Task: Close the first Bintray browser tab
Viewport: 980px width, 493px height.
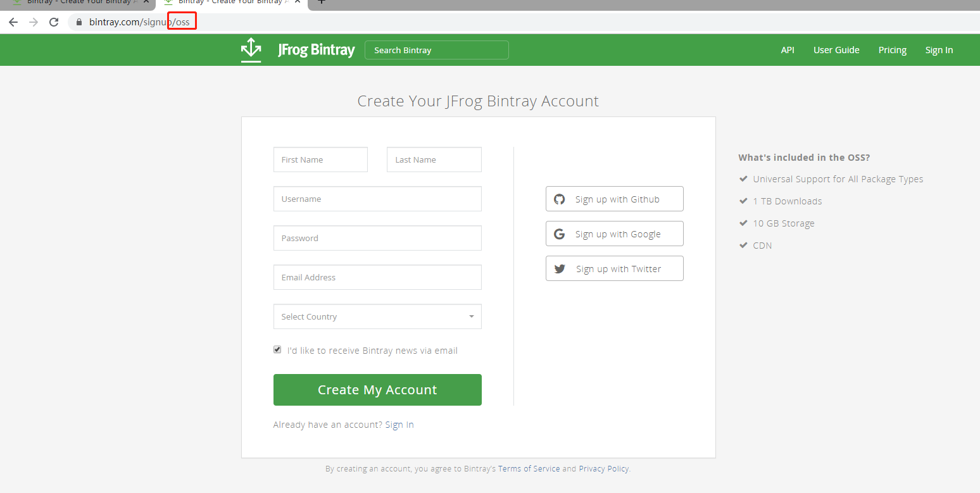Action: click(x=146, y=2)
